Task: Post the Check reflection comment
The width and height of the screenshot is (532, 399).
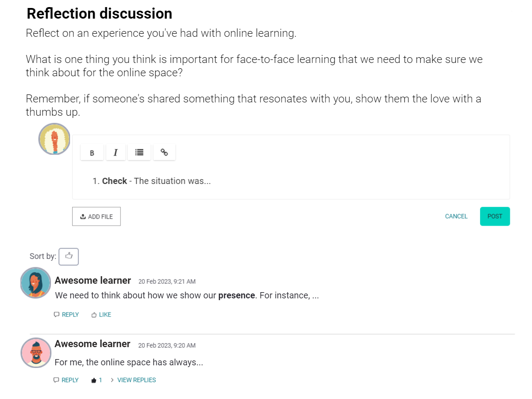Action: [x=495, y=216]
